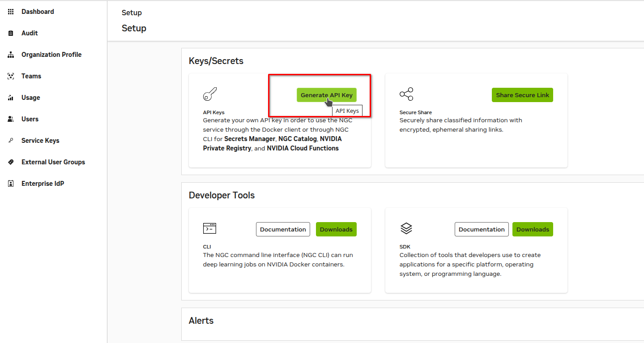Viewport: 644px width, 343px height.
Task: Click the Usage chart icon
Action: tap(11, 98)
